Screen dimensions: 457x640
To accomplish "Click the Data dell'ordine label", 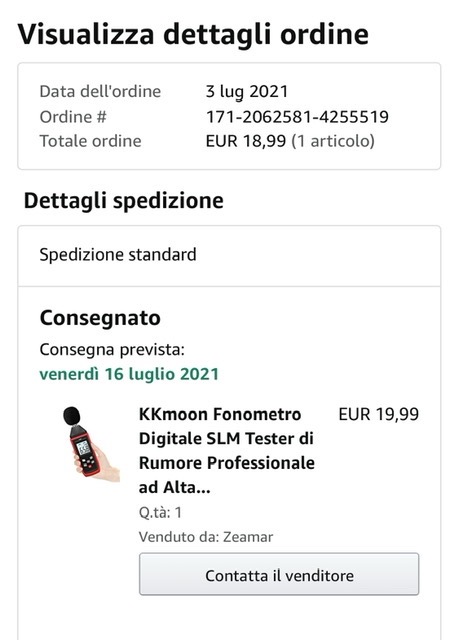I will point(100,91).
